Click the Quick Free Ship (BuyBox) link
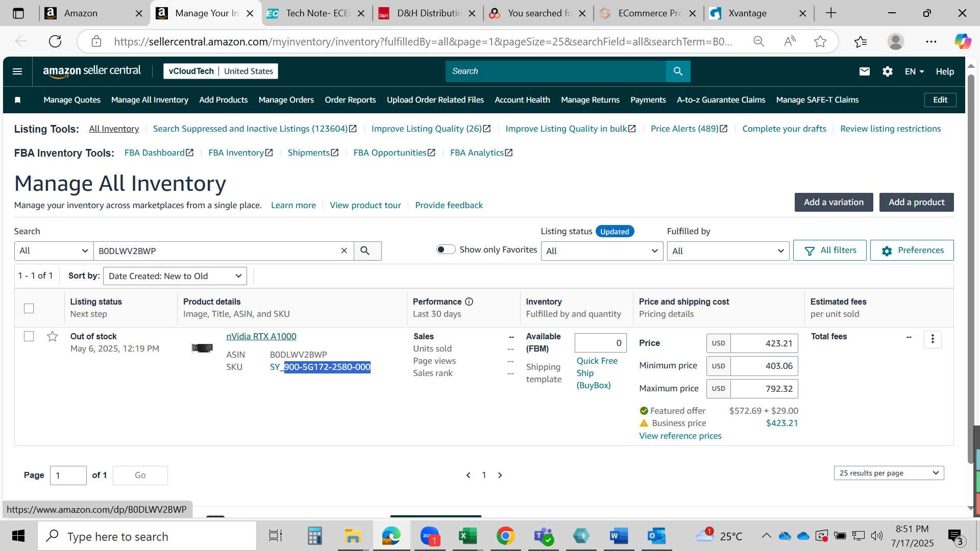The image size is (980, 551). [x=597, y=373]
